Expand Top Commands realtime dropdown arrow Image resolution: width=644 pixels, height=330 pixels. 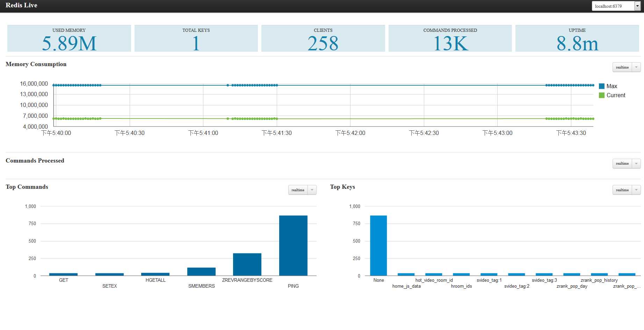(x=312, y=190)
